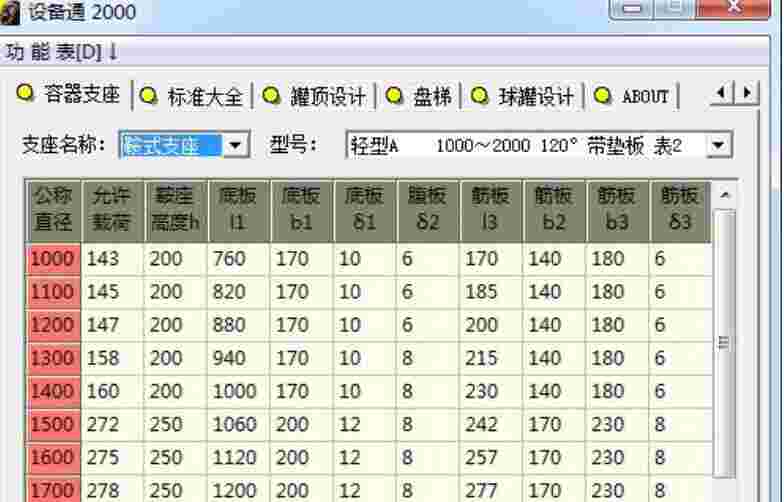Expand the 型号 dropdown arrow
The image size is (784, 502).
(719, 146)
